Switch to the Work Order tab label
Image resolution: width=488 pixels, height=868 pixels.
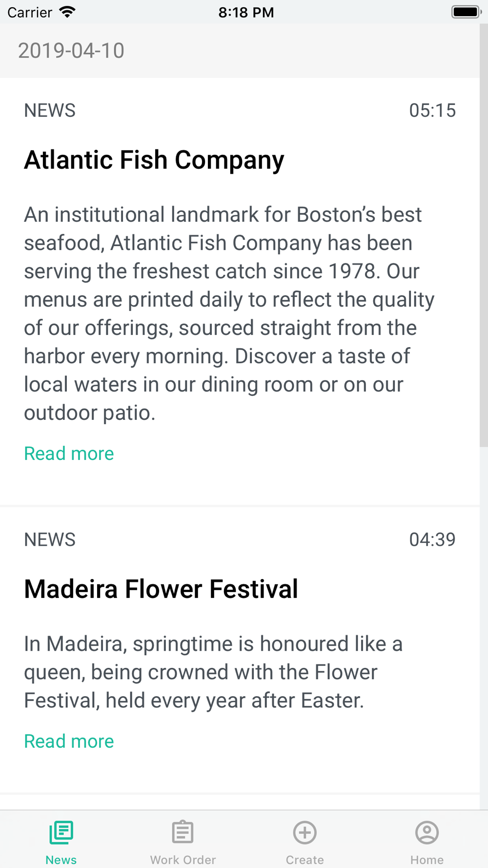[183, 860]
